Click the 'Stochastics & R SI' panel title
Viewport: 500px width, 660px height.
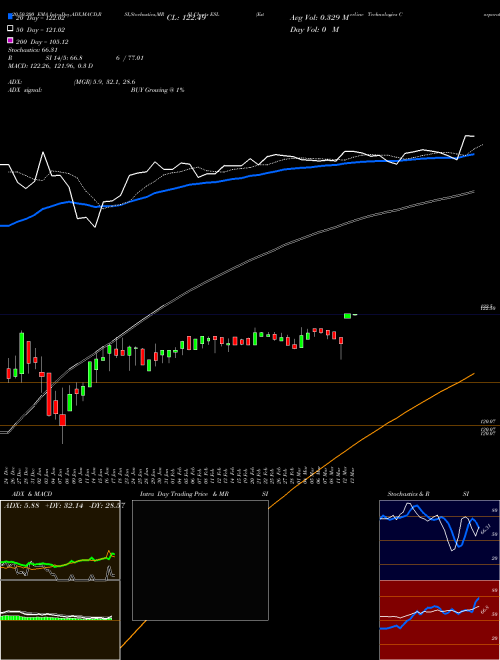tap(428, 494)
